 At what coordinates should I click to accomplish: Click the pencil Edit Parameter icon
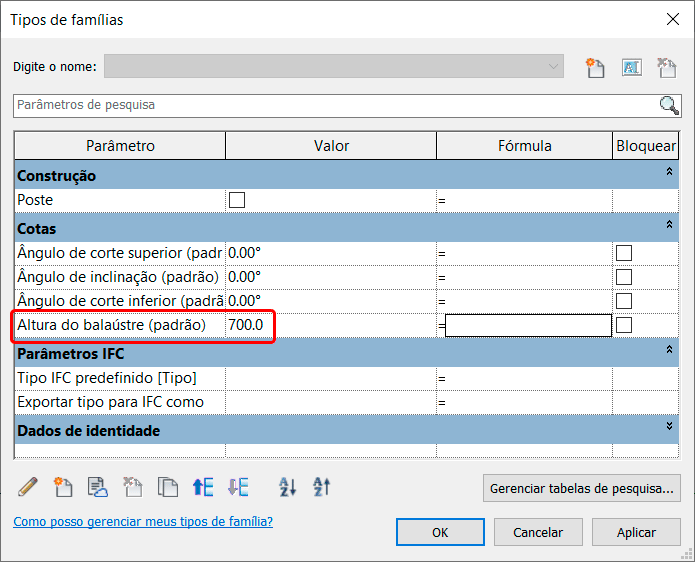(28, 487)
